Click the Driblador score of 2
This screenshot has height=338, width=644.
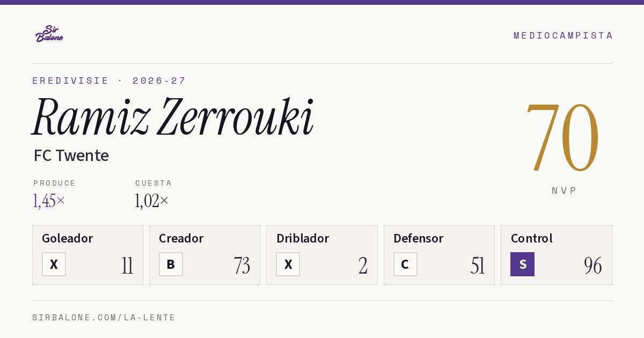pyautogui.click(x=363, y=266)
